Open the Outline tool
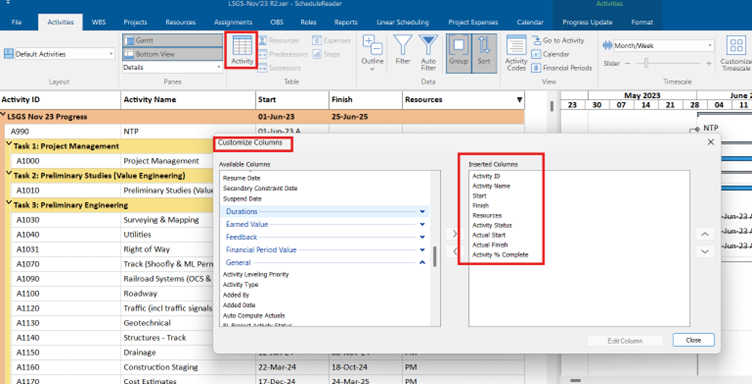 tap(372, 53)
